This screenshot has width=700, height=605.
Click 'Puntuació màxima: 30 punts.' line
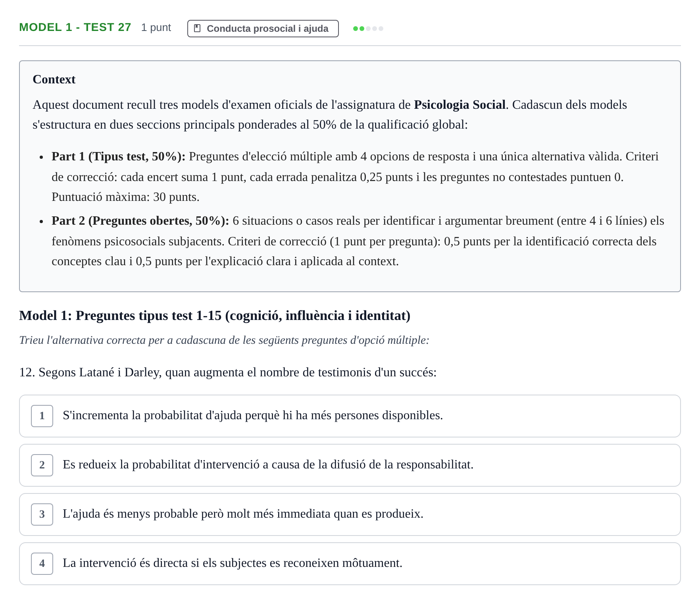[125, 197]
